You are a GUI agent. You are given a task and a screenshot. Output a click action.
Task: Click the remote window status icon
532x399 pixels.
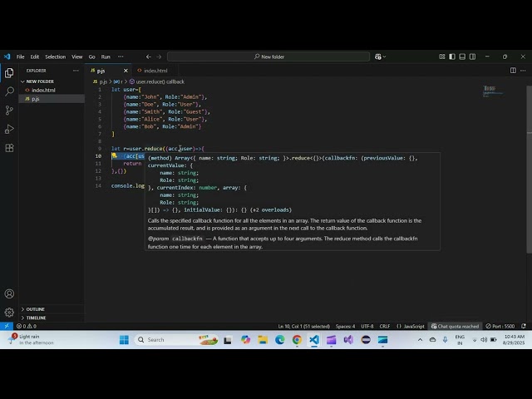tap(7, 326)
